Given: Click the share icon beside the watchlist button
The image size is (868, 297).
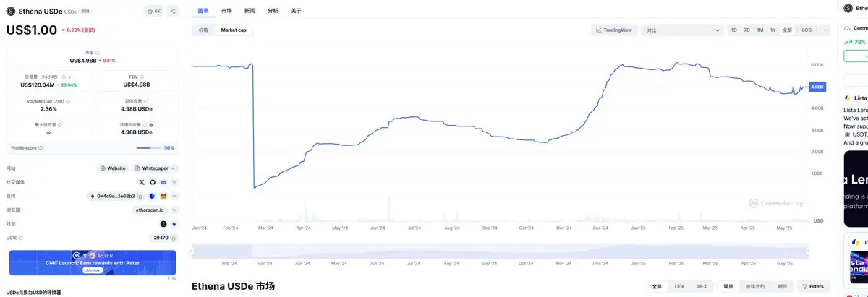Looking at the screenshot, I should (173, 11).
